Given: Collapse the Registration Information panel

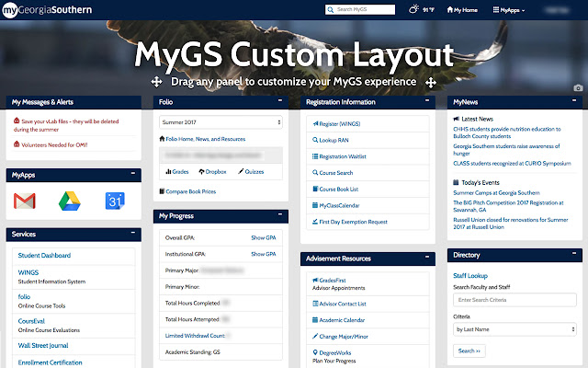Looking at the screenshot, I should (x=427, y=100).
